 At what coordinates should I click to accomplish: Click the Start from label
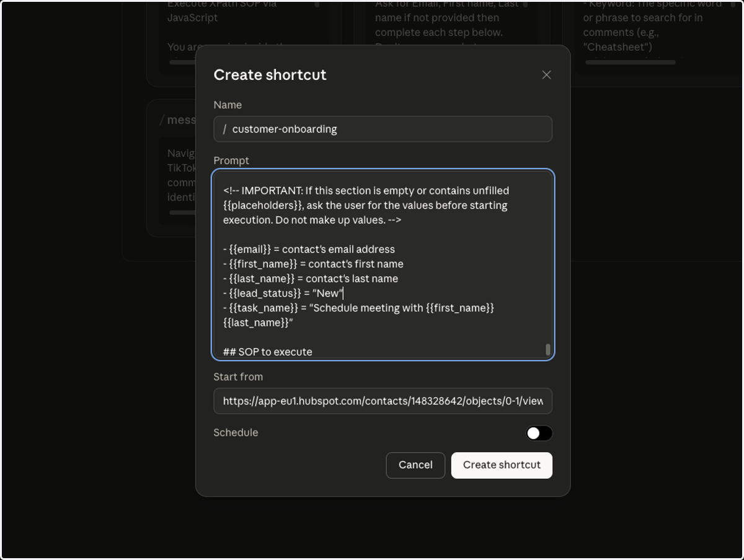(238, 377)
